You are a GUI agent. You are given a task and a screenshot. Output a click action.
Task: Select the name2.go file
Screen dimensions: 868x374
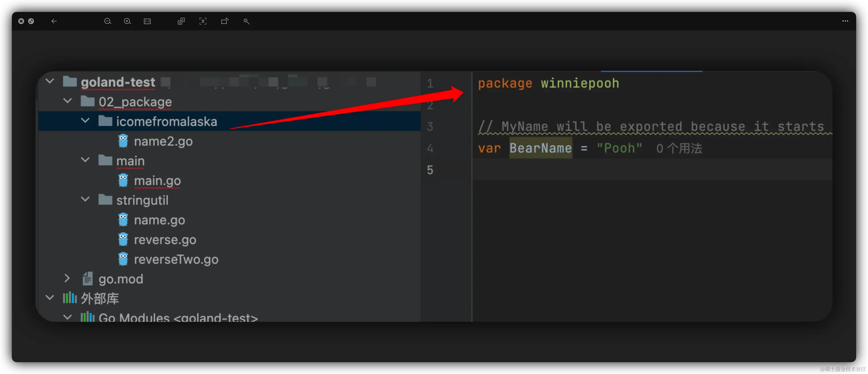[x=163, y=141]
